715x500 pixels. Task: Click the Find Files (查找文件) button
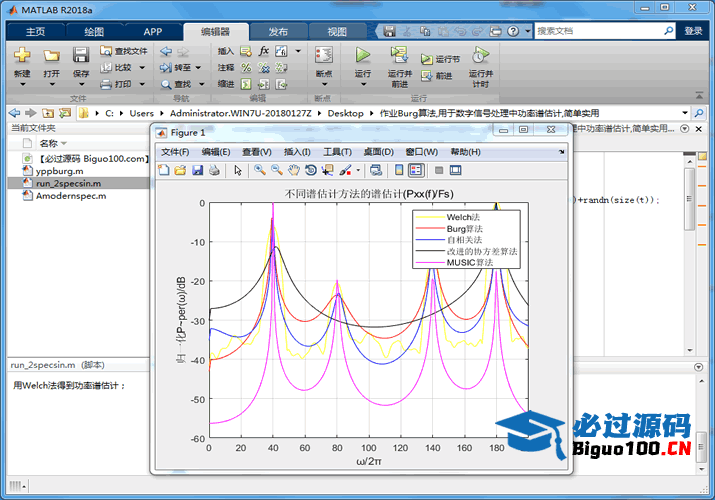click(x=124, y=50)
